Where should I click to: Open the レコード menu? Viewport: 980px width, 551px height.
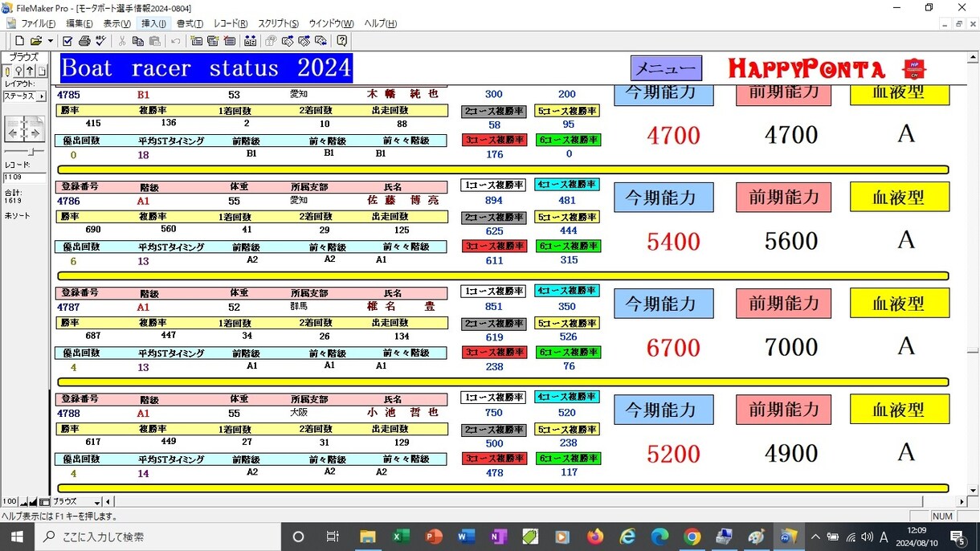pos(231,23)
